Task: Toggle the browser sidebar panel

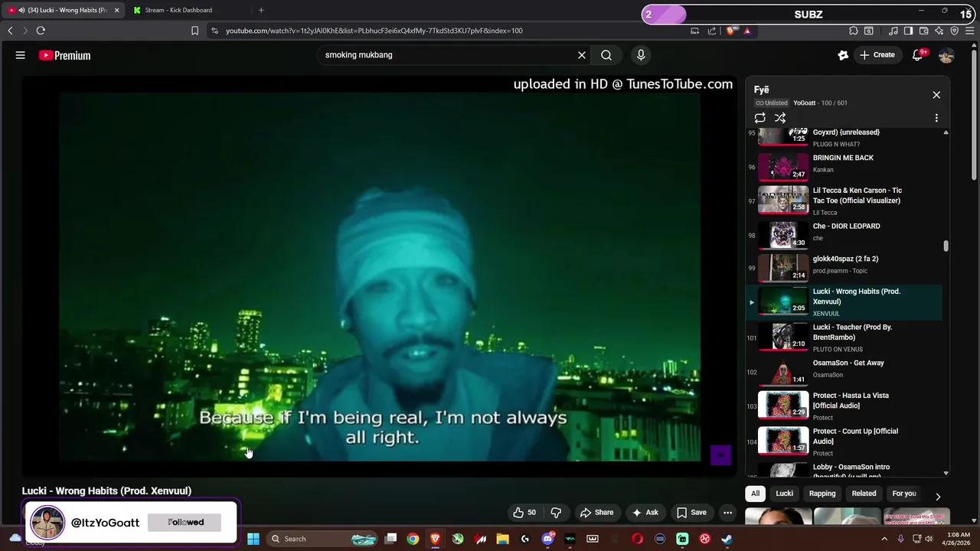Action: pyautogui.click(x=908, y=31)
